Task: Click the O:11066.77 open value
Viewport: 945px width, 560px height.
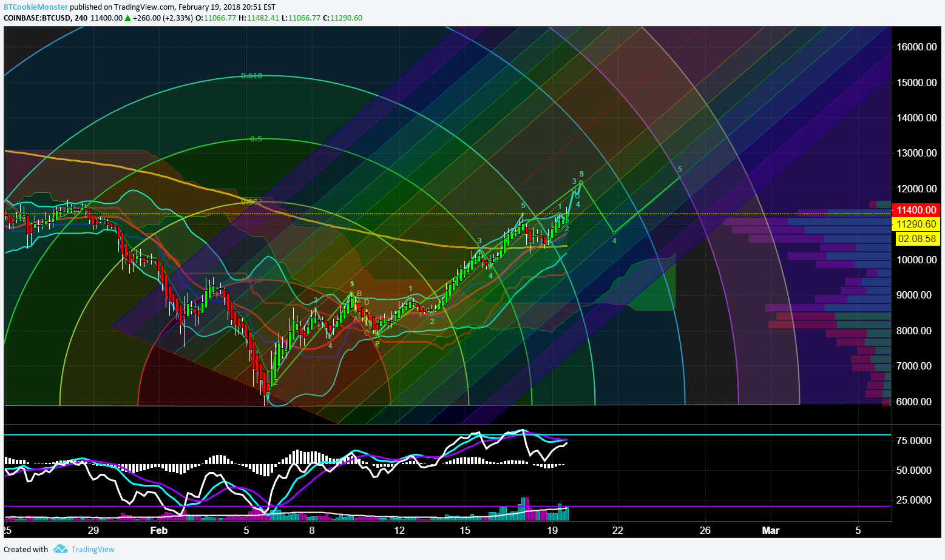Action: coord(215,18)
